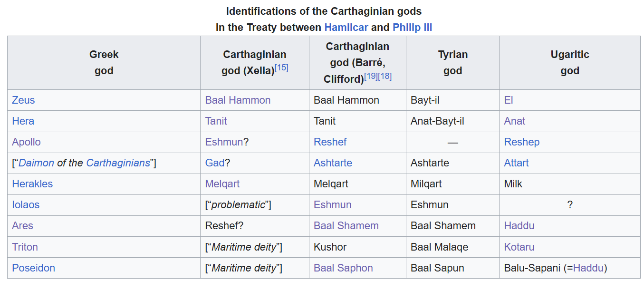Open the Tanit link in Xella column
This screenshot has height=281, width=644.
tap(216, 121)
